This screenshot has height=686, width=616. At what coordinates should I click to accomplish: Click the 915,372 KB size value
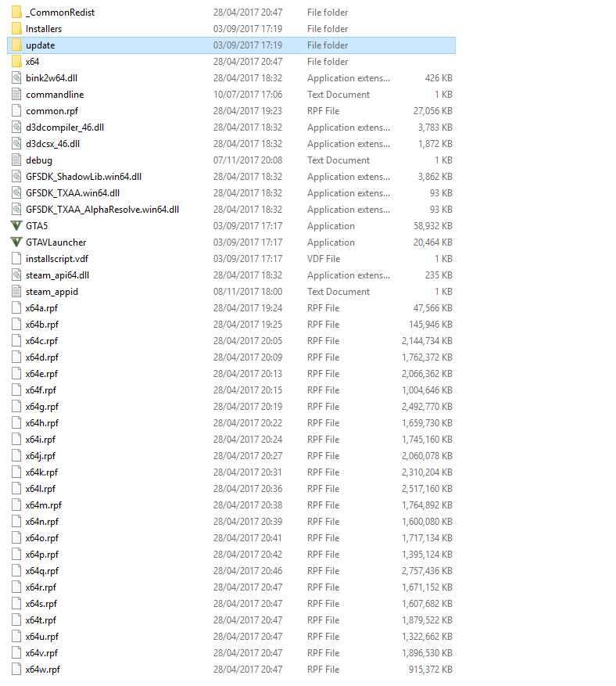[431, 670]
